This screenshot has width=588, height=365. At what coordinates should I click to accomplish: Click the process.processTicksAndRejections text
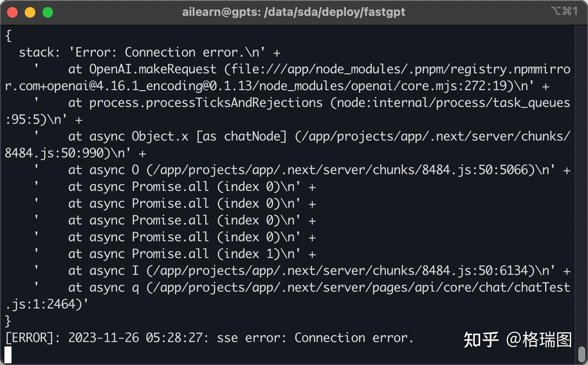206,103
